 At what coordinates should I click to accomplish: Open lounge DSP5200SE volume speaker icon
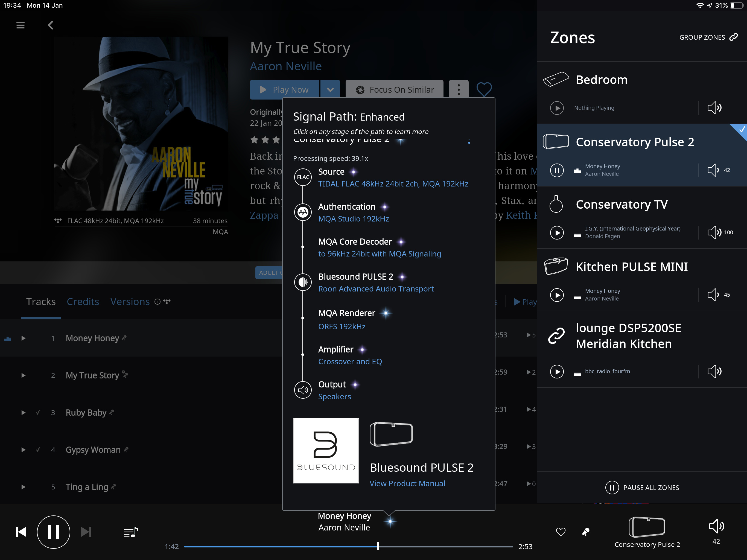(x=714, y=371)
